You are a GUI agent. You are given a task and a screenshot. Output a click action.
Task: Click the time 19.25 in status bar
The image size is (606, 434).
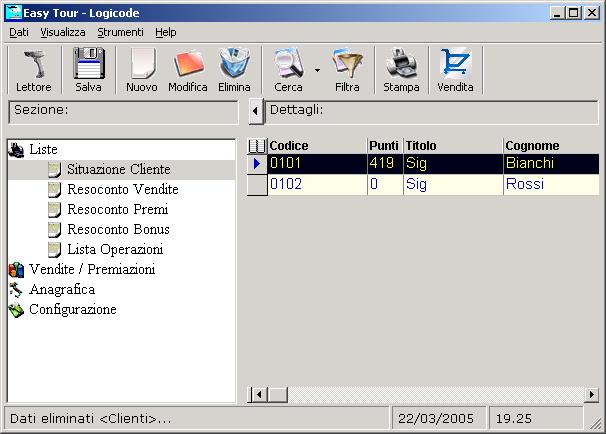[x=535, y=419]
